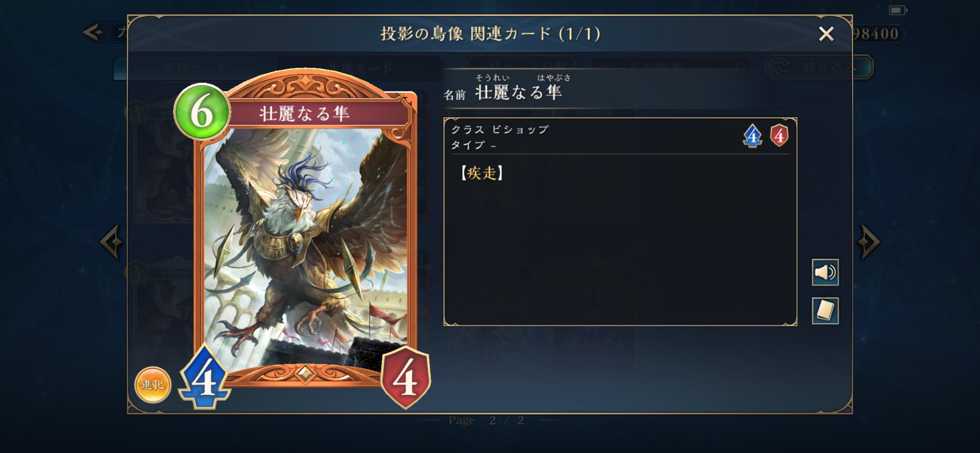Click the small red defense icon in info panel
Viewport: 980px width, 453px height.
tap(779, 136)
